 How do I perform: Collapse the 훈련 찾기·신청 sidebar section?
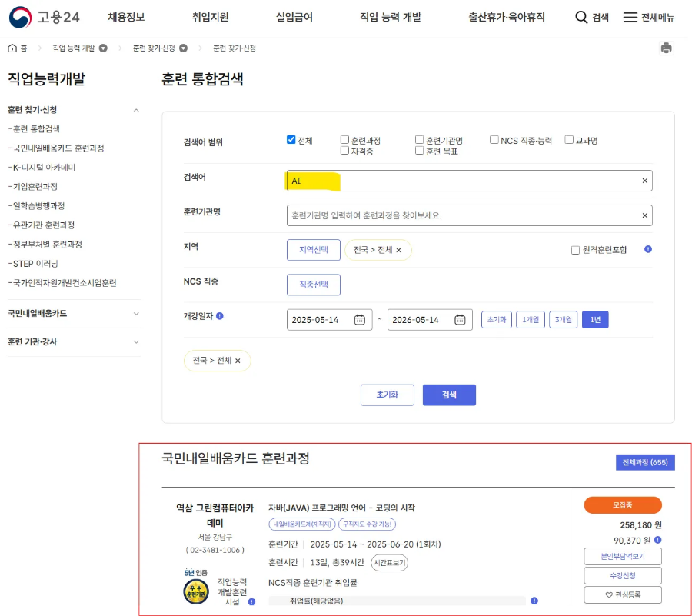pyautogui.click(x=137, y=109)
